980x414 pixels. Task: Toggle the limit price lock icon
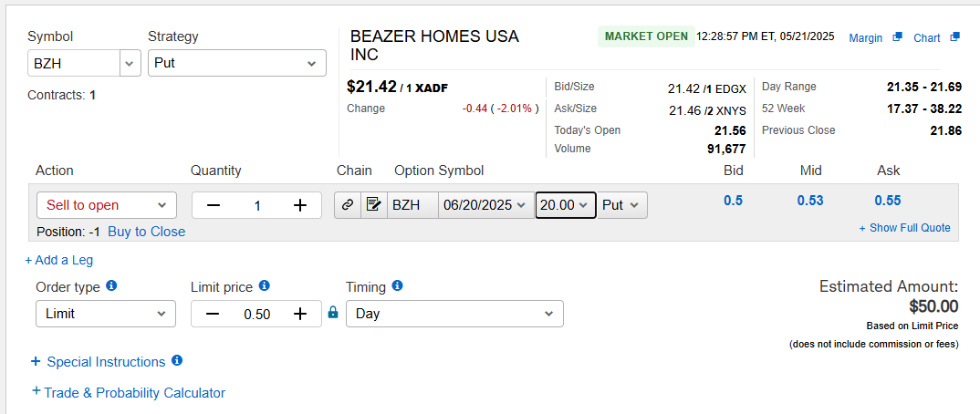click(333, 312)
